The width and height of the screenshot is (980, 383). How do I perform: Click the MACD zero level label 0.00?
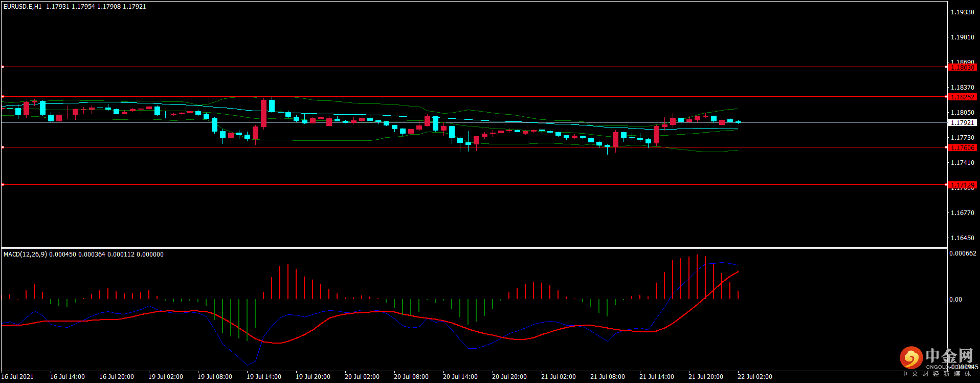point(955,300)
